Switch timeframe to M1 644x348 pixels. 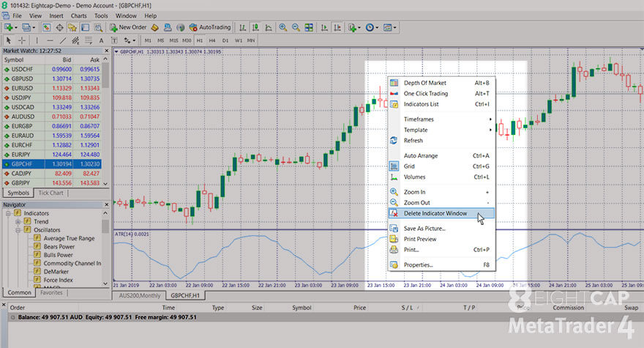(x=148, y=40)
